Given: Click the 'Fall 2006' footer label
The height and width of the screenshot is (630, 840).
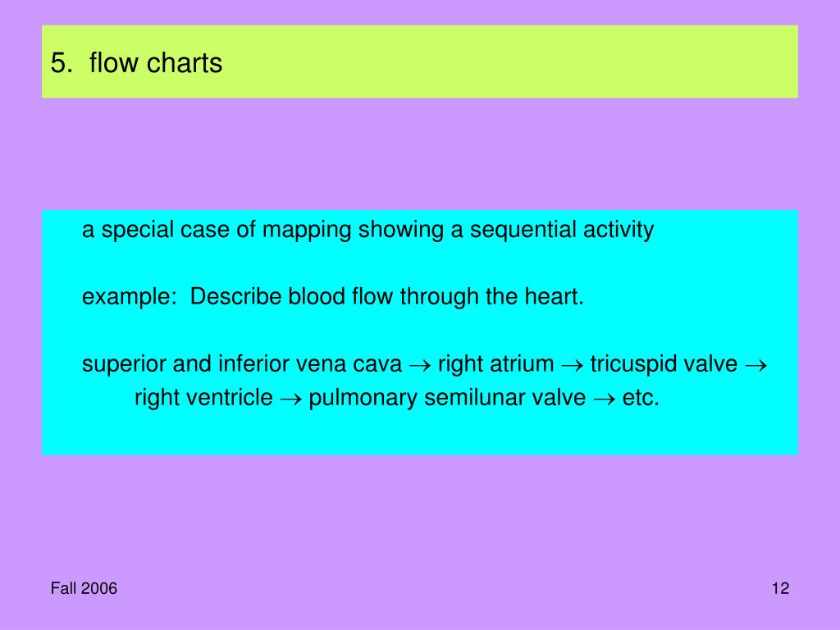Looking at the screenshot, I should point(84,588).
